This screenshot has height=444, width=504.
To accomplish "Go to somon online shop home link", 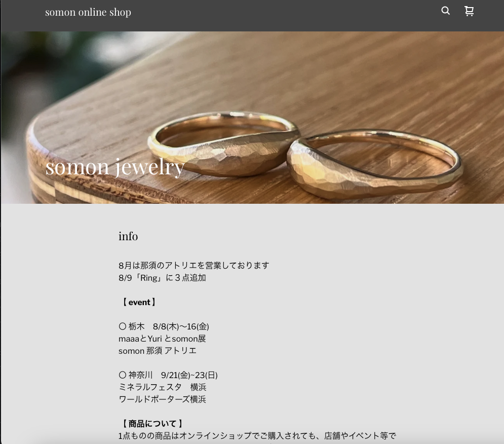I will (88, 12).
